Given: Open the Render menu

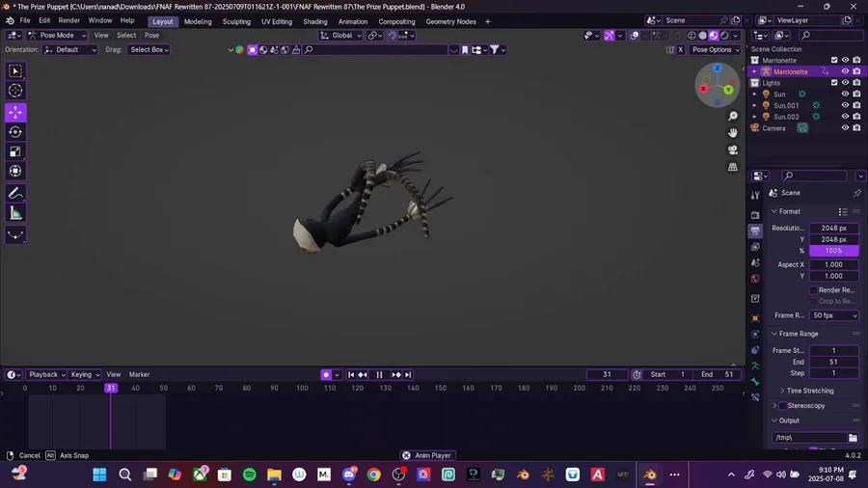Looking at the screenshot, I should tap(69, 20).
